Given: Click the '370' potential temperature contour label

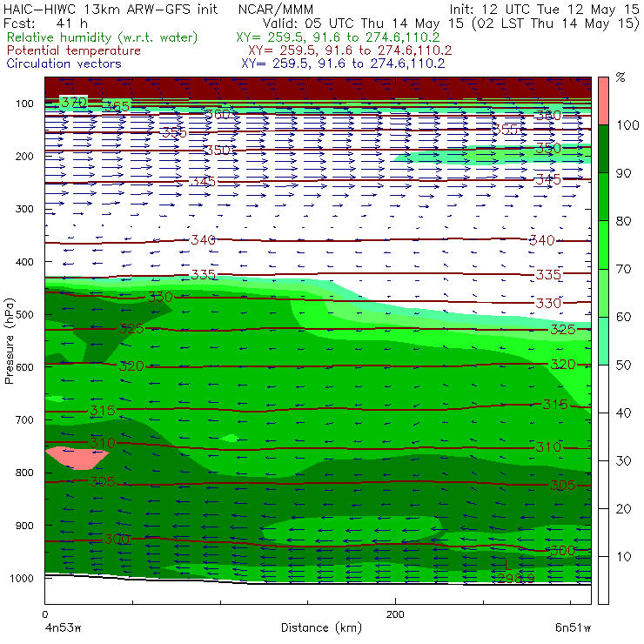Looking at the screenshot, I should (74, 102).
